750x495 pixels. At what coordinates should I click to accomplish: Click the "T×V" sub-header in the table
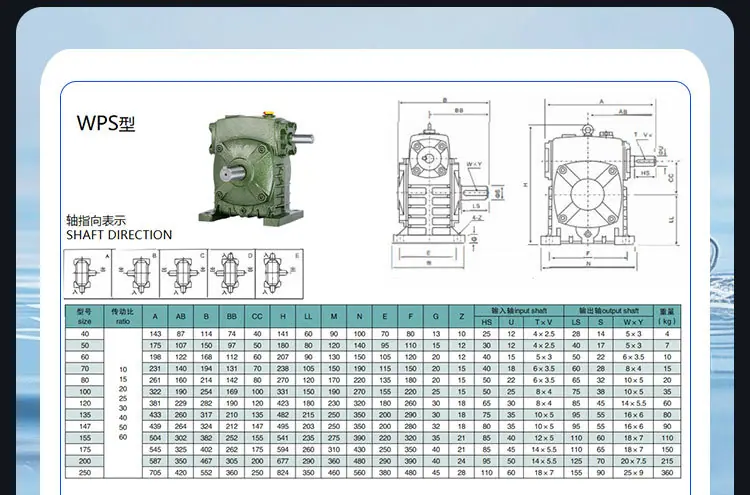point(543,322)
